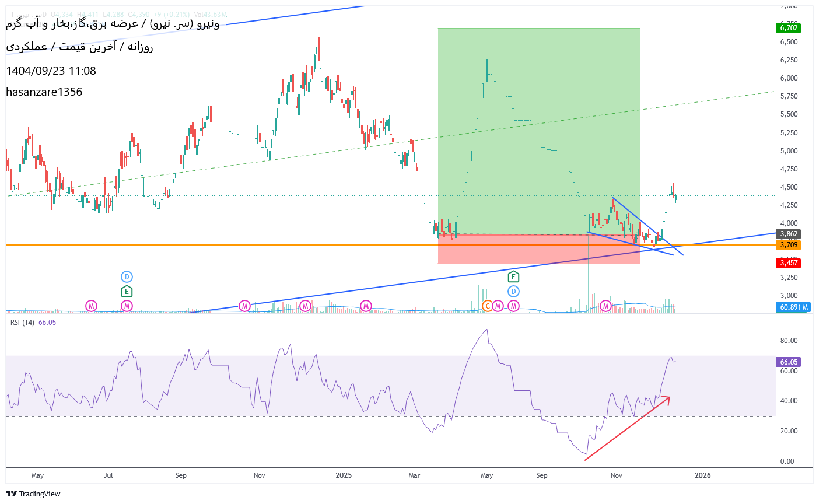Select the rightmost pink M event marker
Viewport: 819px width, 504px height.
606,306
